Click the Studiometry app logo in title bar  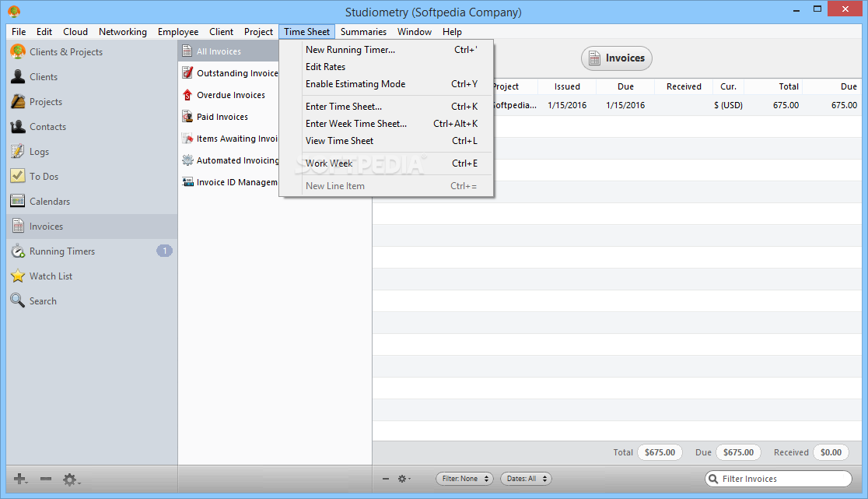pyautogui.click(x=14, y=11)
